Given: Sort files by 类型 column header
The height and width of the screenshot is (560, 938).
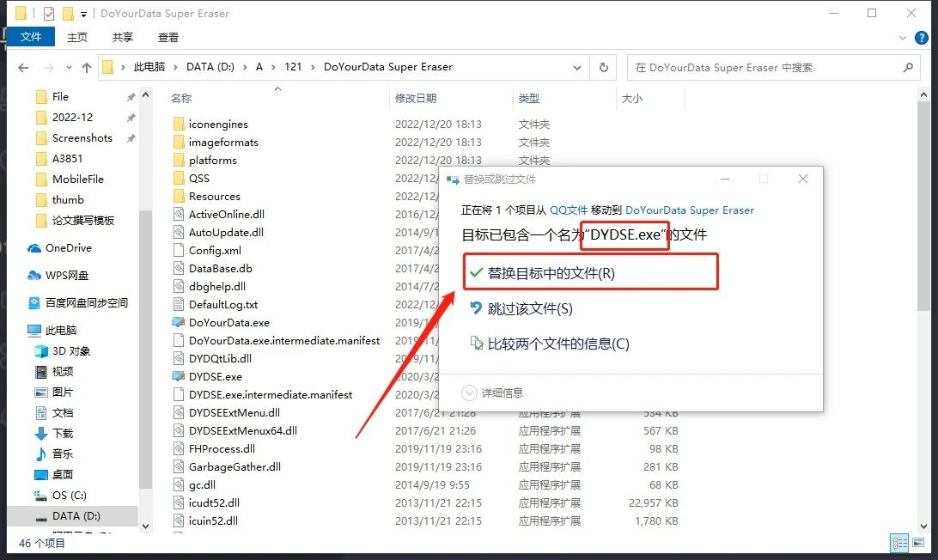Looking at the screenshot, I should click(x=529, y=98).
